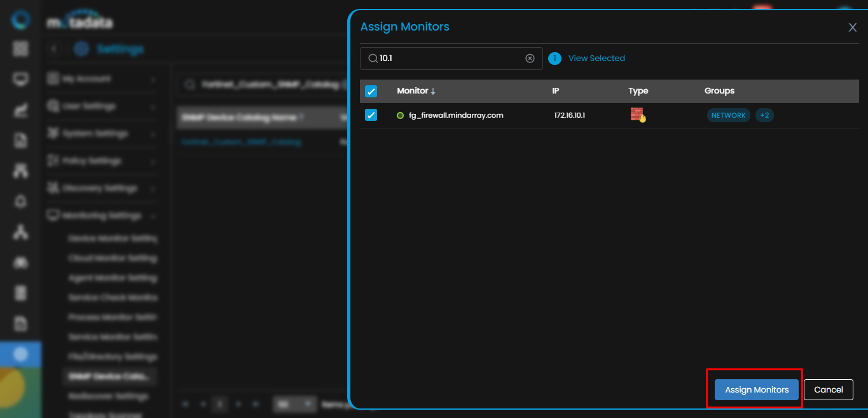Go to last page in background pagination
Viewport: 868px width, 418px height.
[x=256, y=404]
